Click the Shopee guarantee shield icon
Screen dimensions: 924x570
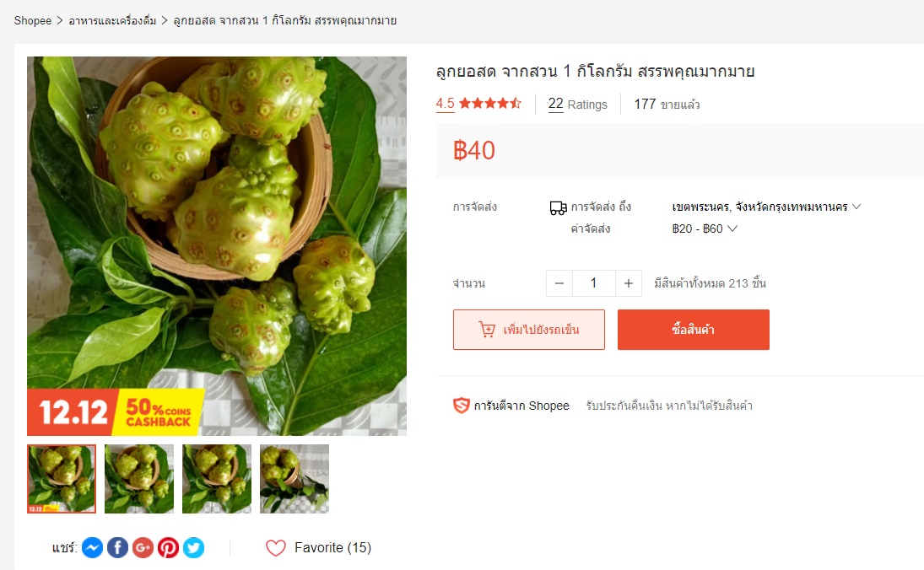pos(461,405)
